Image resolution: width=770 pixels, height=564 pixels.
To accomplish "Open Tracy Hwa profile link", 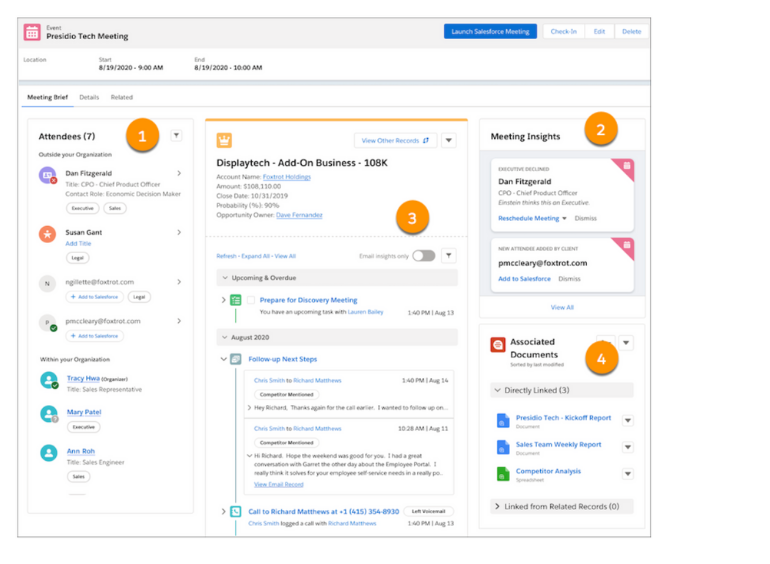I will (83, 378).
